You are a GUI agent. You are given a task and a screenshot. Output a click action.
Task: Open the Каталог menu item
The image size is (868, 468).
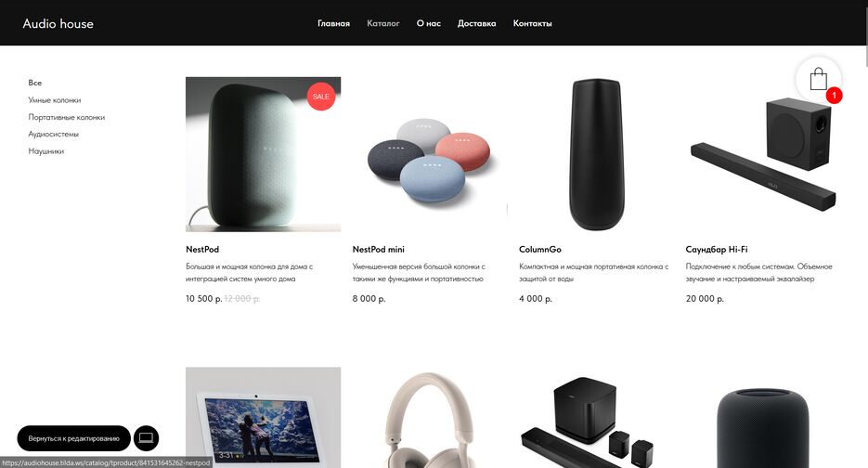click(x=383, y=23)
